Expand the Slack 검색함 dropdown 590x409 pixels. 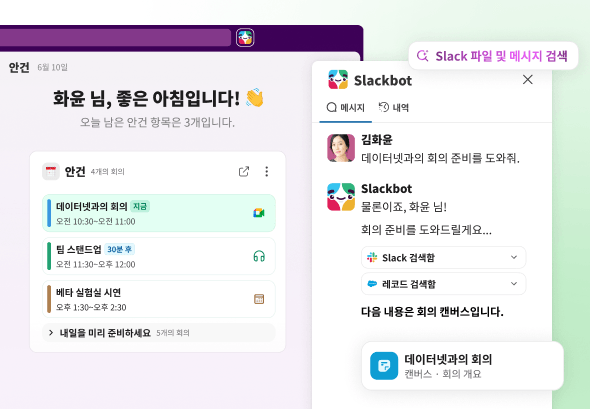coord(443,257)
